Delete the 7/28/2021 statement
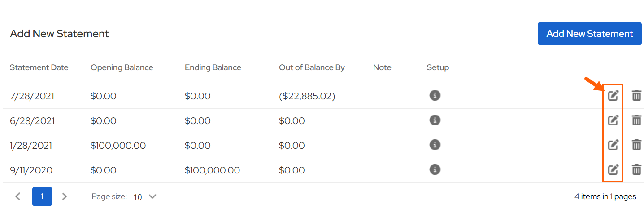The height and width of the screenshot is (209, 644). coord(636,95)
